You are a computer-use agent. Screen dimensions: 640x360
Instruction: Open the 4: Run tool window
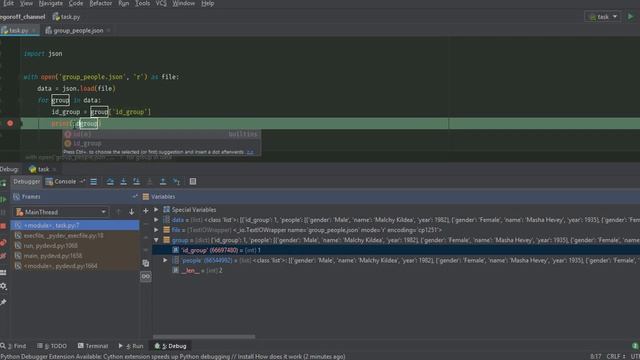click(131, 346)
